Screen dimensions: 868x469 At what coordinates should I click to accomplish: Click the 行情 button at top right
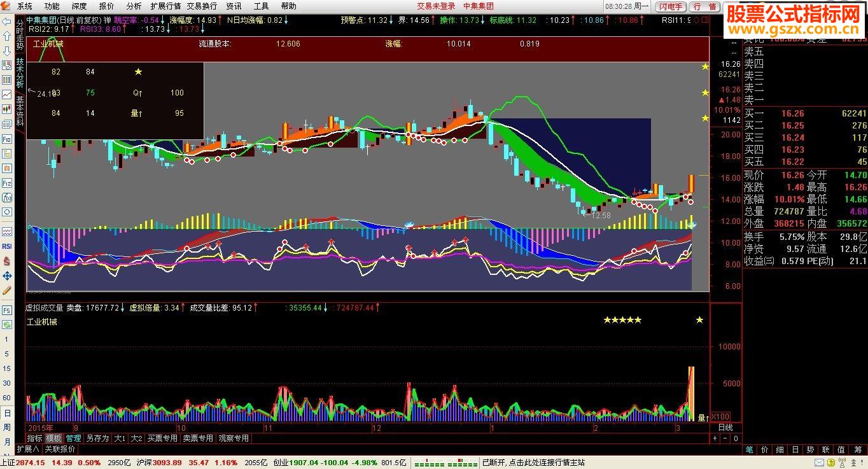704,6
